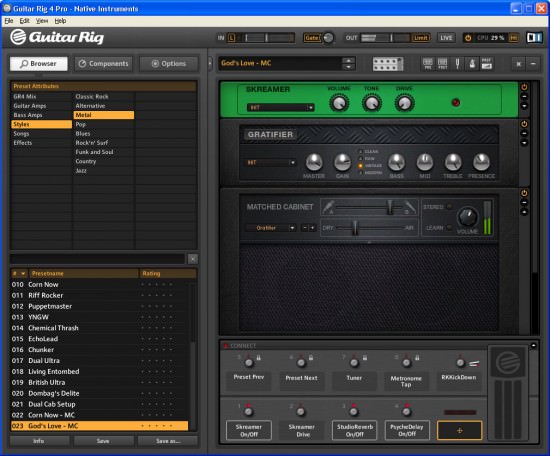
Task: Toggle the Hi quality mode button
Action: click(x=514, y=38)
